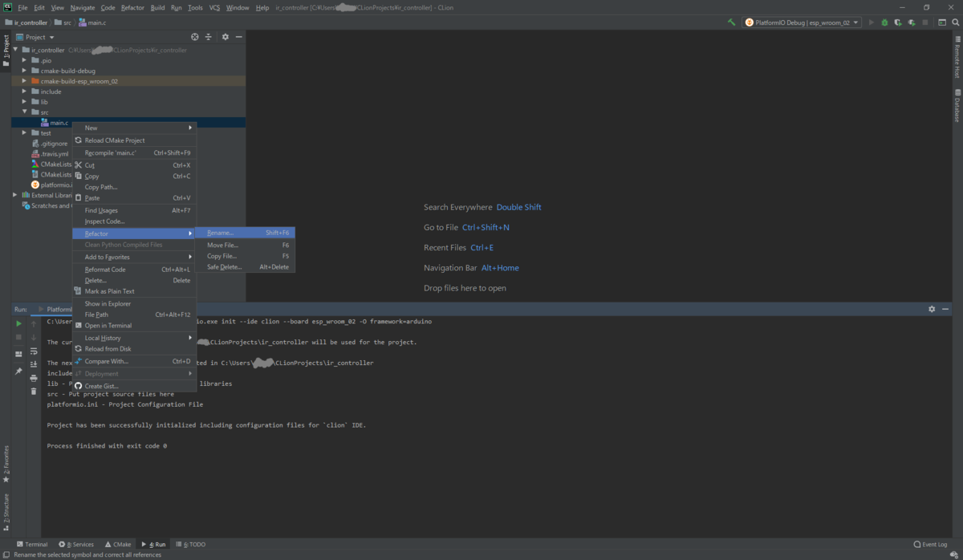This screenshot has width=963, height=560.
Task: Click the restore layout icon in Run panel
Action: coord(19,354)
